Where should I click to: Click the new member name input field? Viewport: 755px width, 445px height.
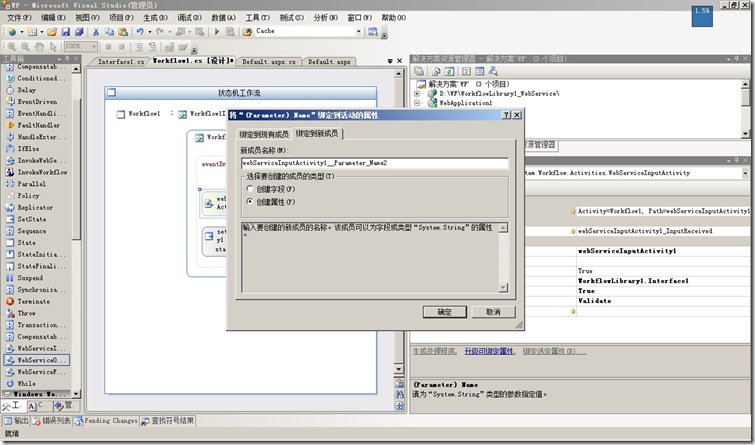[374, 163]
